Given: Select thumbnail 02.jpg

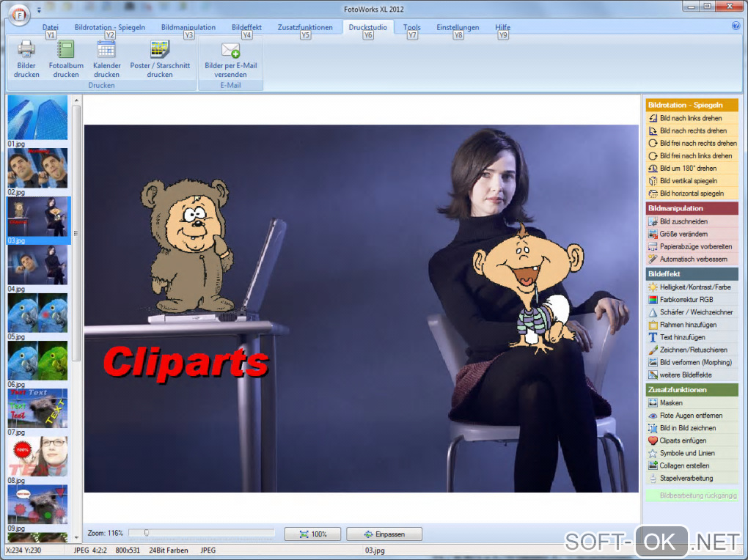Looking at the screenshot, I should point(37,168).
